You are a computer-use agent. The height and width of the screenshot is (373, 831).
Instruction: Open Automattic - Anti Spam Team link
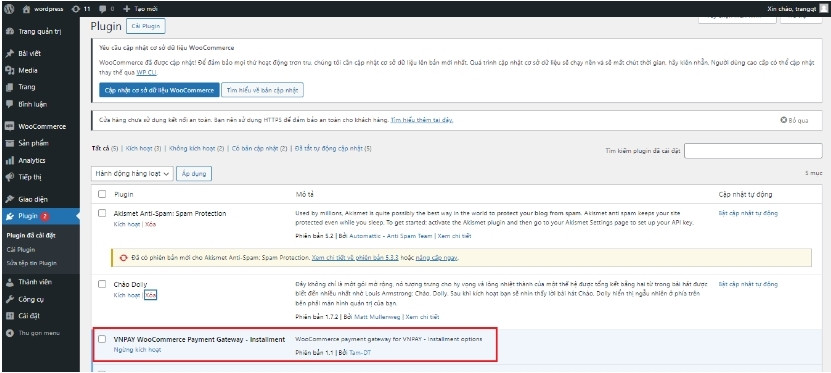pyautogui.click(x=391, y=236)
